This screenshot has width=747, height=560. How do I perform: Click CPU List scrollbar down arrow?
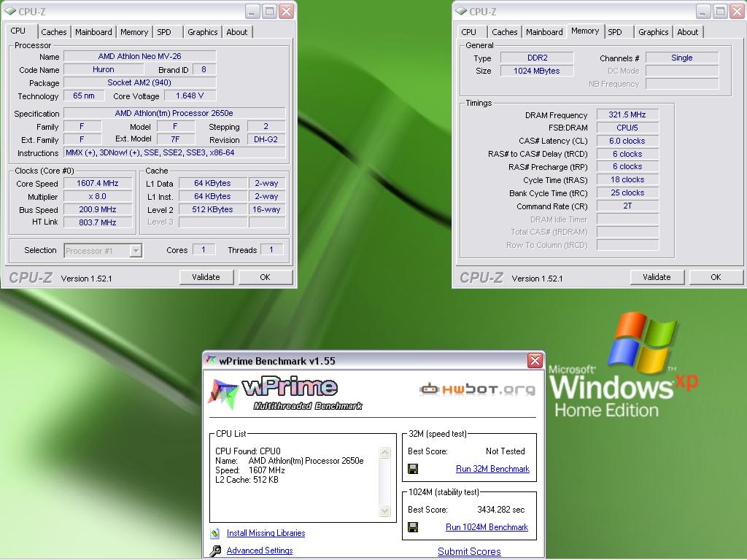coord(385,511)
